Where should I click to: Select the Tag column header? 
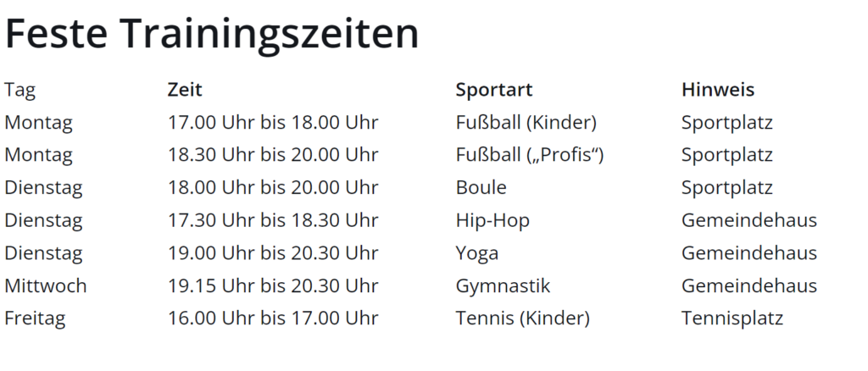pos(20,90)
